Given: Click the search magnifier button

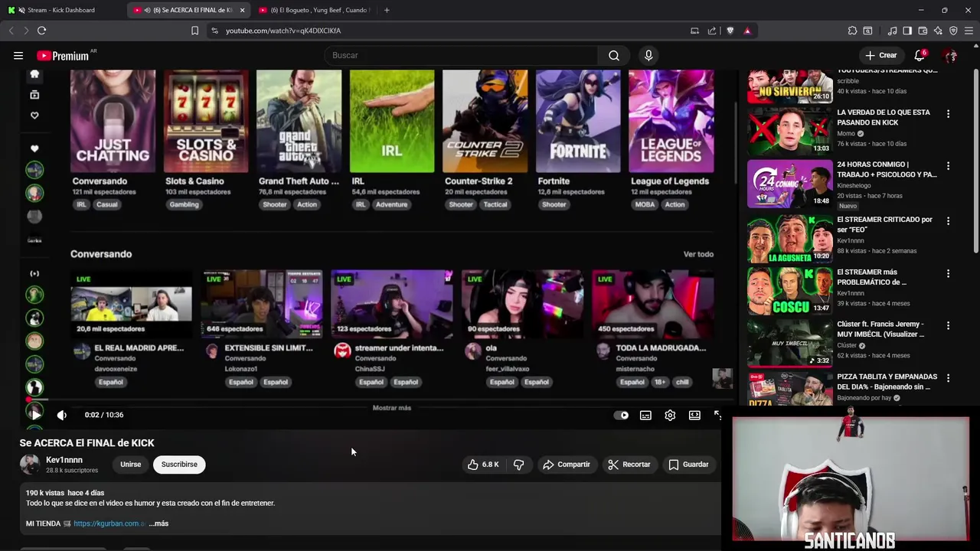Looking at the screenshot, I should point(614,55).
